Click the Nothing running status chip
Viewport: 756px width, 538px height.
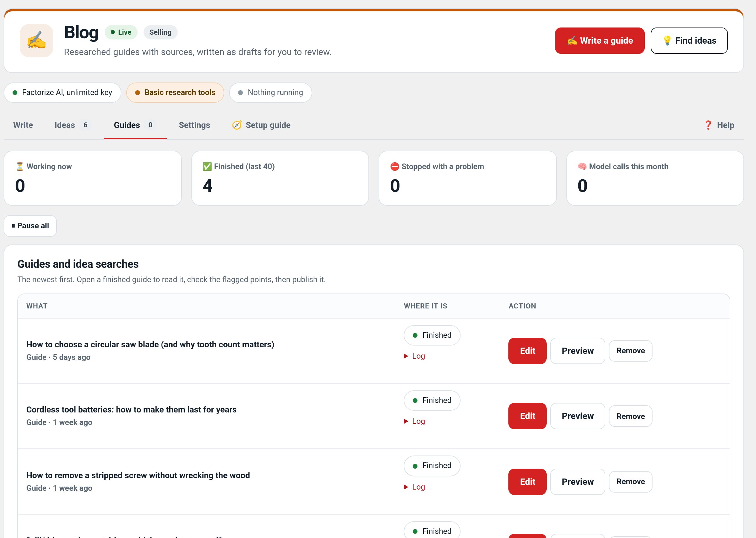(x=270, y=92)
